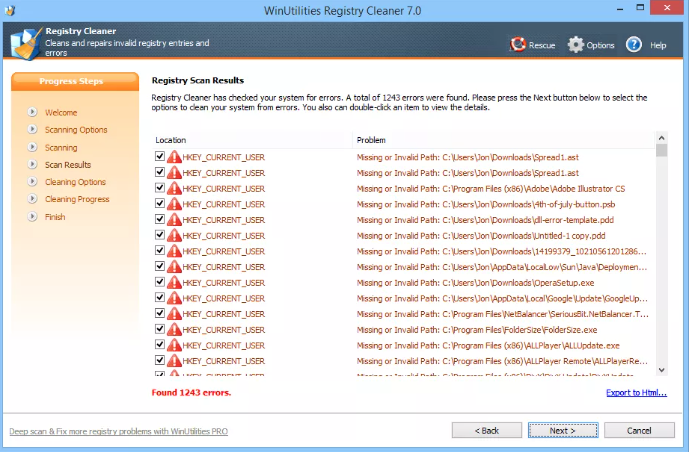
Task: Click warning icon on ALLPlayer Remote row
Action: (174, 361)
